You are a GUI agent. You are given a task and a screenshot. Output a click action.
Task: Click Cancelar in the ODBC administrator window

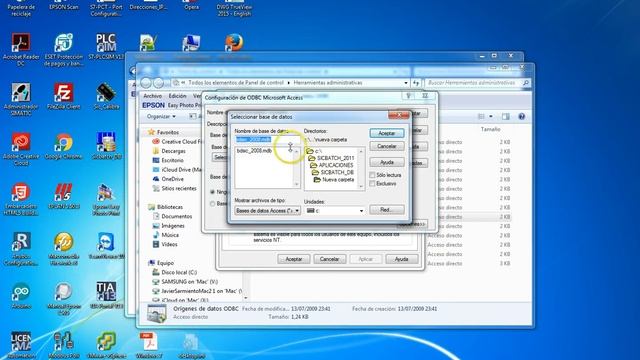(329, 259)
